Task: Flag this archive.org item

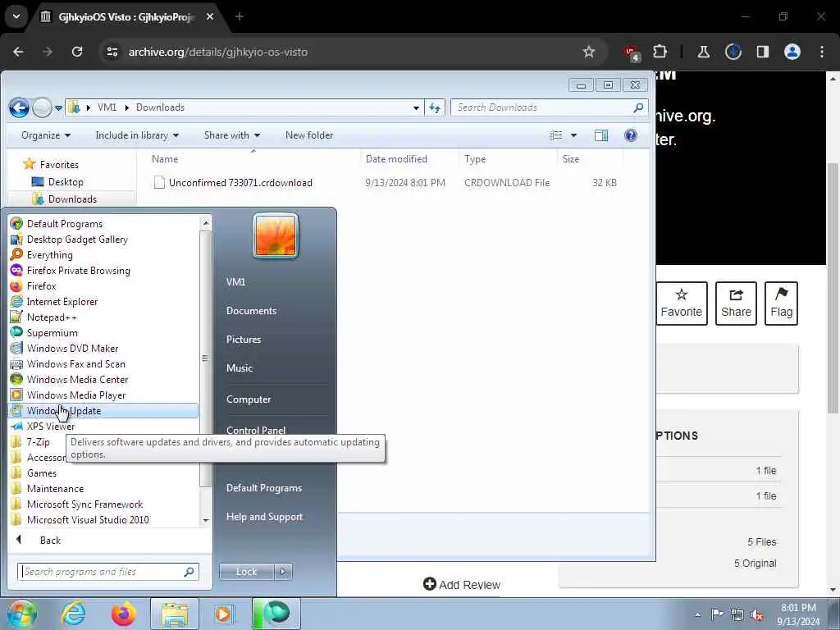Action: [x=781, y=304]
